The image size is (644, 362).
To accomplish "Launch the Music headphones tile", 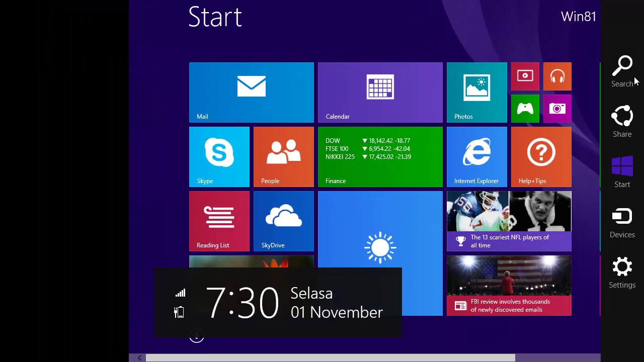I will pyautogui.click(x=557, y=76).
